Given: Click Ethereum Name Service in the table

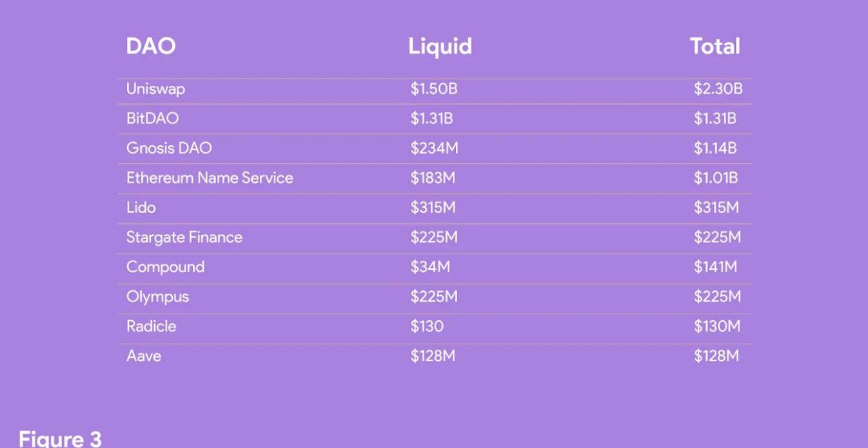Looking at the screenshot, I should pyautogui.click(x=210, y=178).
